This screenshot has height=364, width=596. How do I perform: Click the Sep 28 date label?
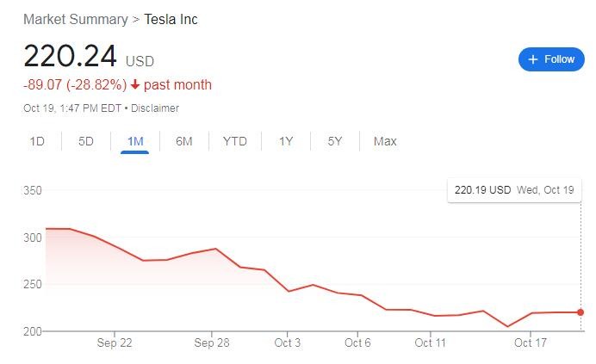(212, 343)
